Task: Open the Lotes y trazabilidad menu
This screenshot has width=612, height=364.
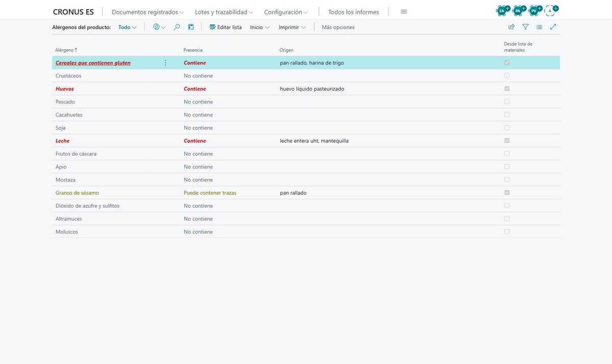Action: [x=224, y=12]
